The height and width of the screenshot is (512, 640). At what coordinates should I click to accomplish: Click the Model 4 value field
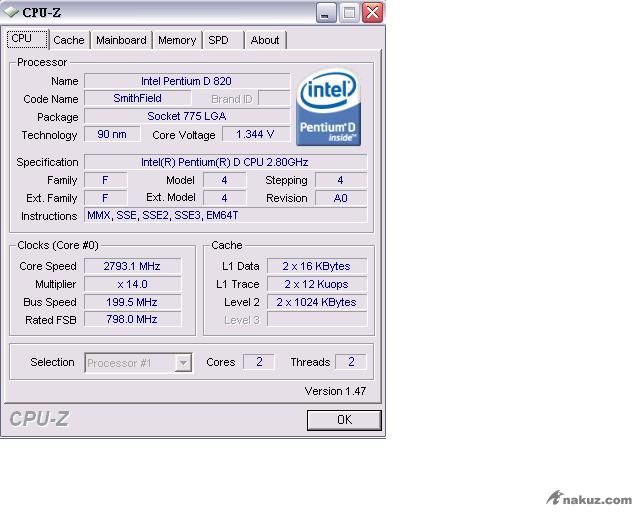pyautogui.click(x=224, y=180)
